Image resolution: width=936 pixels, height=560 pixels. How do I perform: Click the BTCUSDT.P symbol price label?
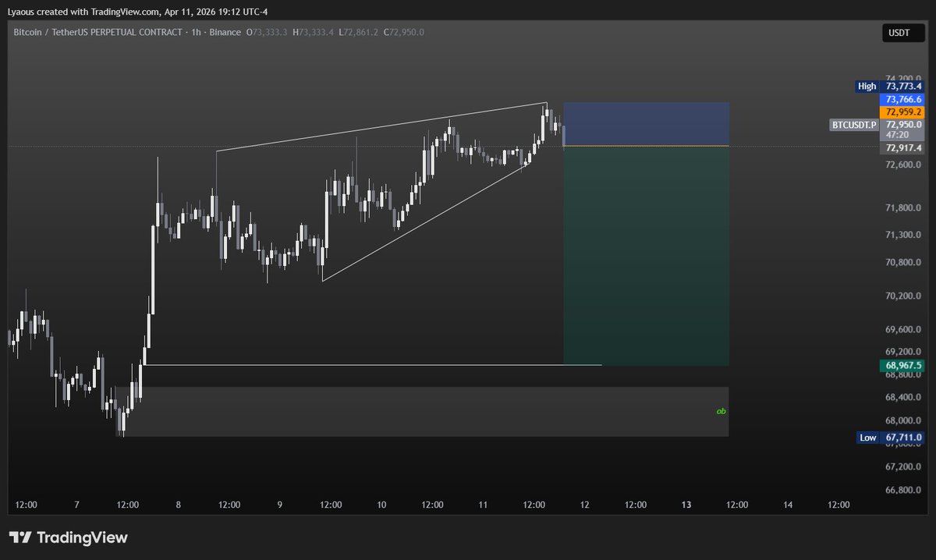pyautogui.click(x=853, y=125)
